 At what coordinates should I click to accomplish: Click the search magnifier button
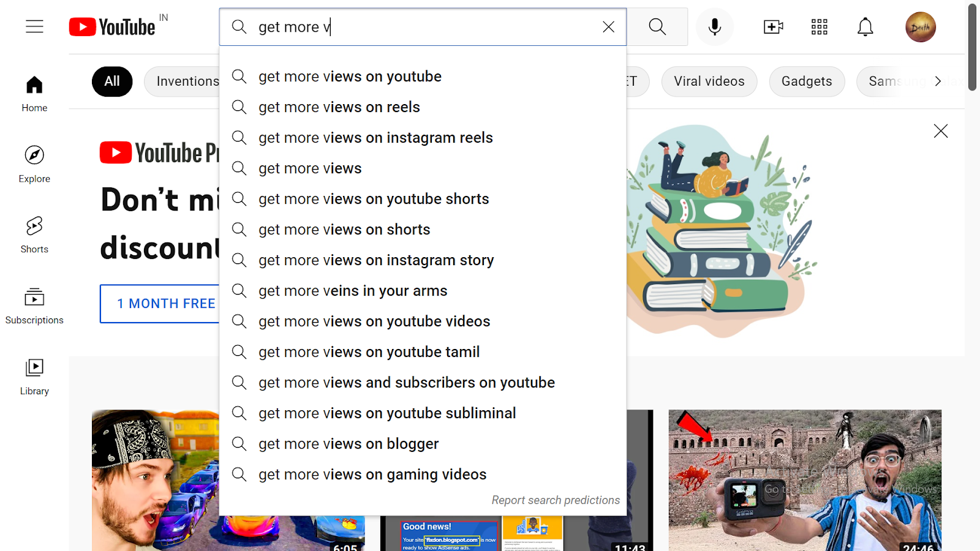(657, 27)
